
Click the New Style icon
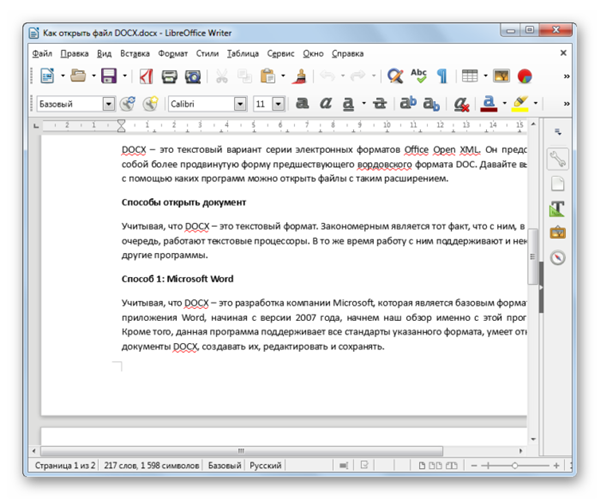(150, 104)
